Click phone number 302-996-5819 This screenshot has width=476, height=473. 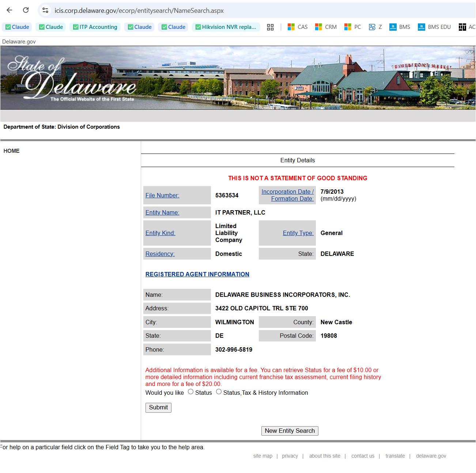pyautogui.click(x=234, y=349)
